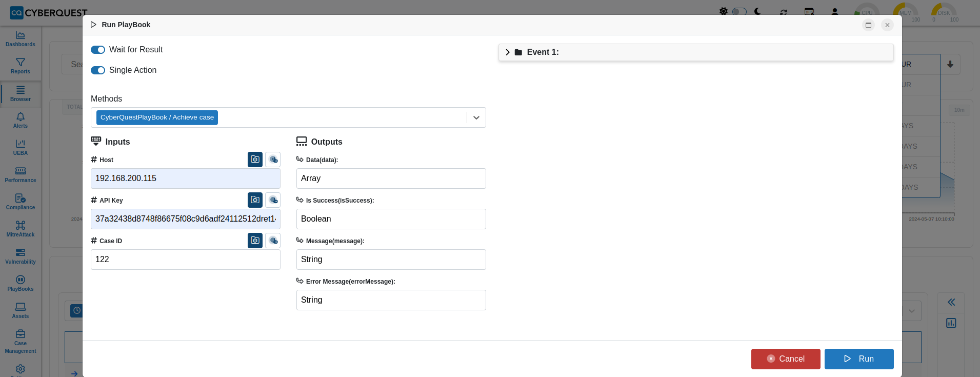Viewport: 980px width, 377px height.
Task: Open Compliance in the sidebar
Action: click(x=21, y=202)
